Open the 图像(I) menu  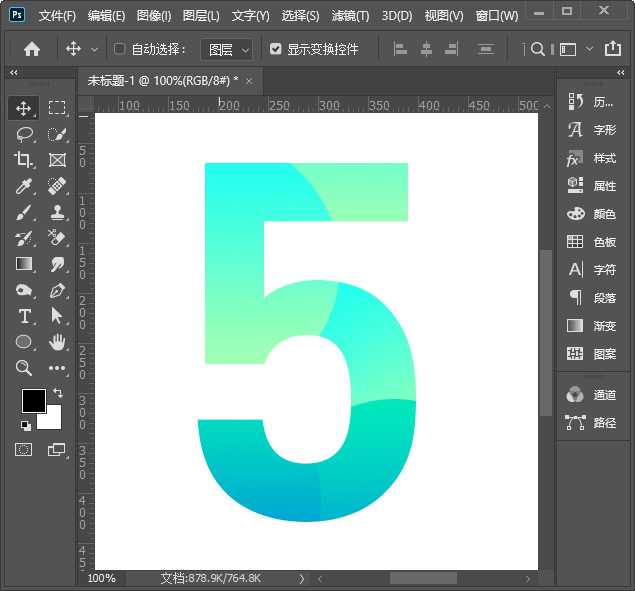pos(154,16)
